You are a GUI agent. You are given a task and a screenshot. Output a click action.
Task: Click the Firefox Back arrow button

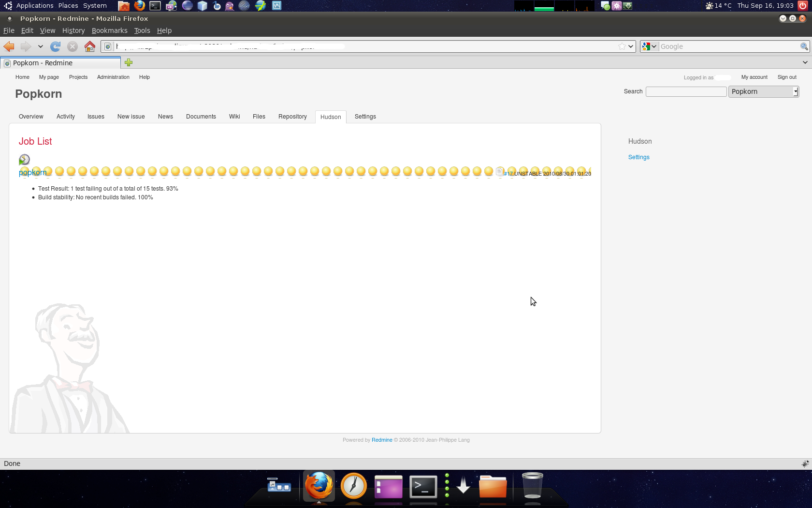click(x=9, y=46)
